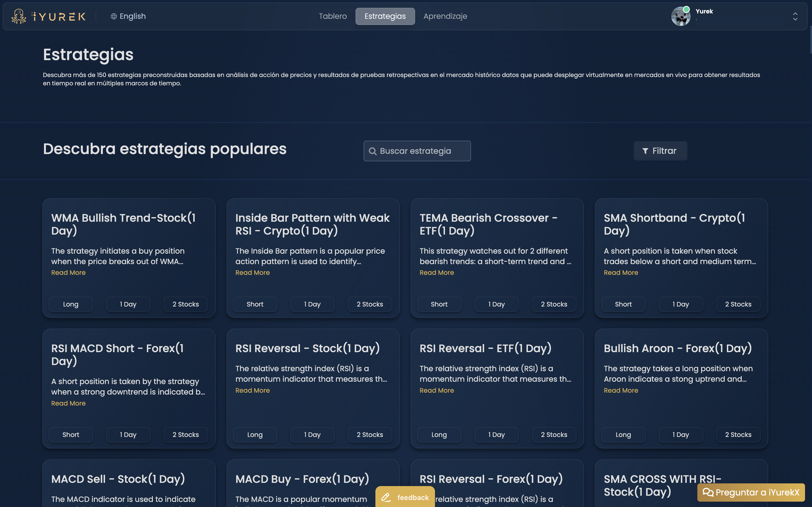Click the search magnifier icon
This screenshot has height=507, width=812.
point(372,151)
